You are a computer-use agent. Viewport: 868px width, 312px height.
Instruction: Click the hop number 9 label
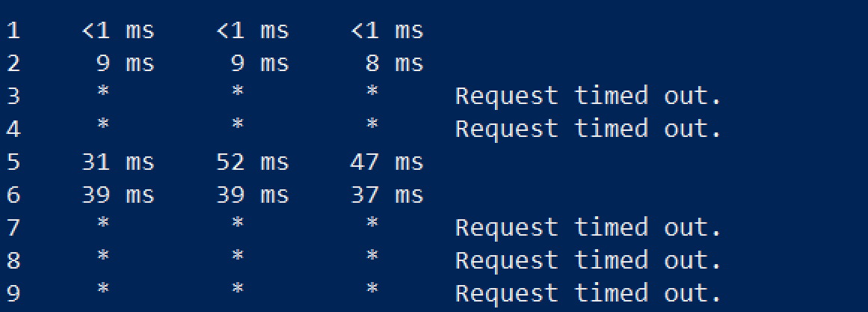(x=13, y=294)
